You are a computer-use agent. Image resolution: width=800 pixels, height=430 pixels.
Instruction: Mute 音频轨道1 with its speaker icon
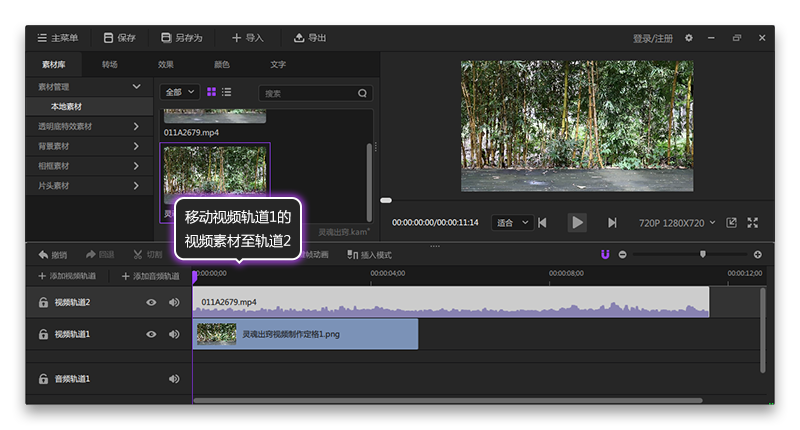click(x=174, y=379)
